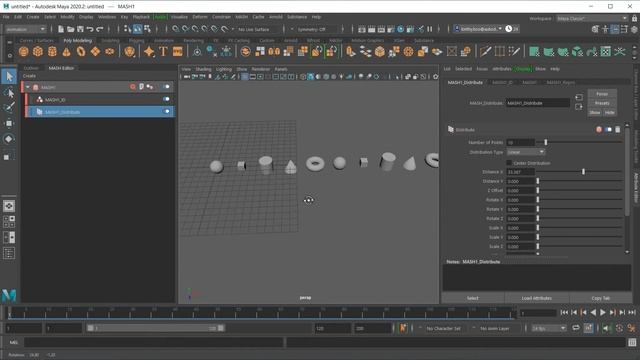
Task: Click the Multi-Cut knife tool shelf icon
Action: (x=485, y=51)
